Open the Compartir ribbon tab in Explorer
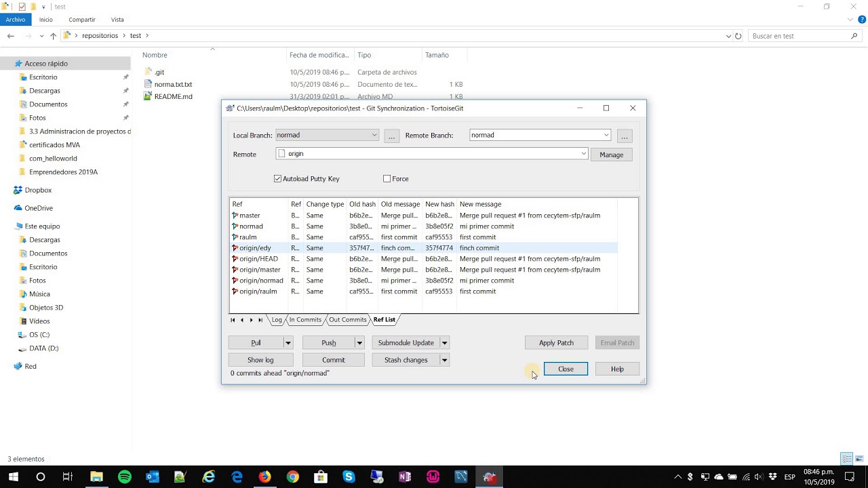 [x=82, y=20]
